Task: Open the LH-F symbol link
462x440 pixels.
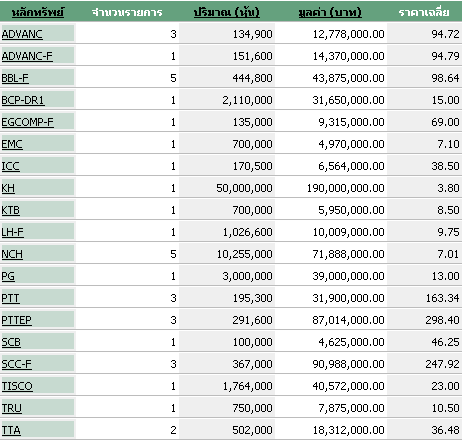Action: point(13,232)
